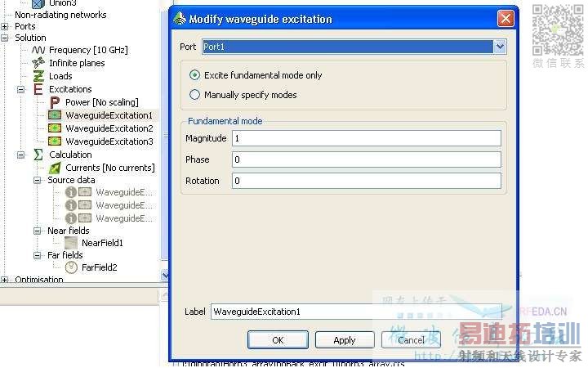Click the Magnitude input field
The image size is (588, 368).
[367, 138]
